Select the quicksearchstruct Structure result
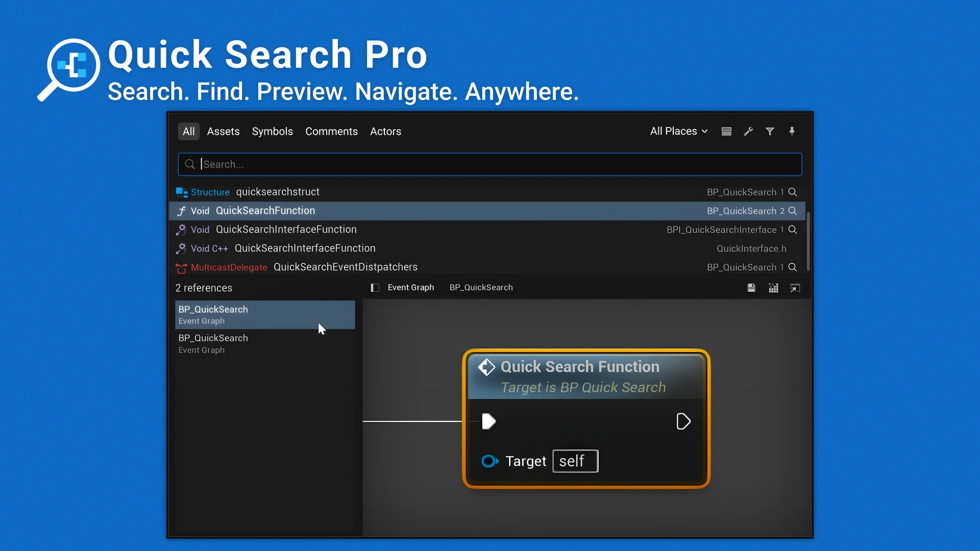 click(487, 192)
